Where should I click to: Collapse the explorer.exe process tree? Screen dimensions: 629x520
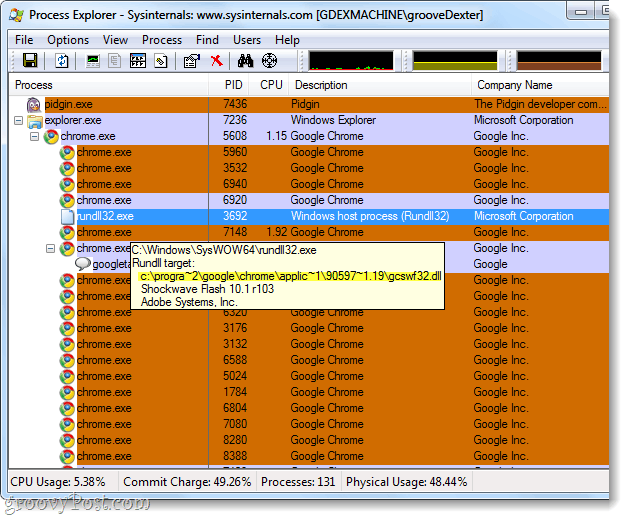click(x=18, y=120)
